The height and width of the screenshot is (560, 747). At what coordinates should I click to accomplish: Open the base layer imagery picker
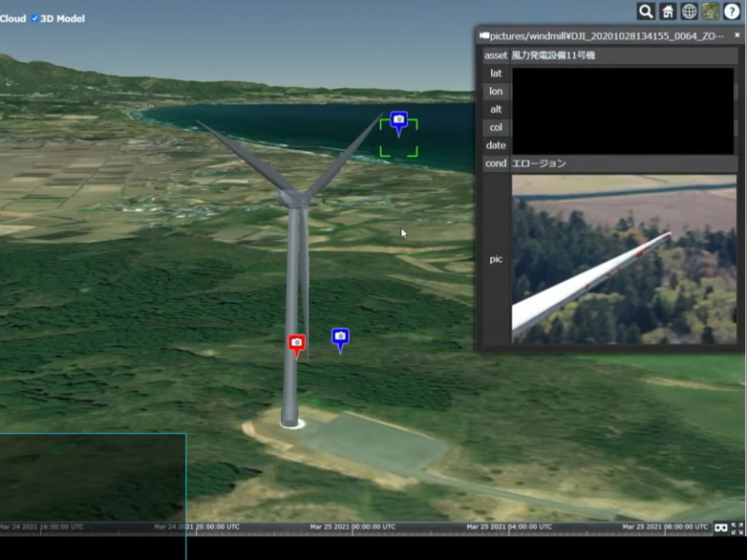[x=711, y=11]
